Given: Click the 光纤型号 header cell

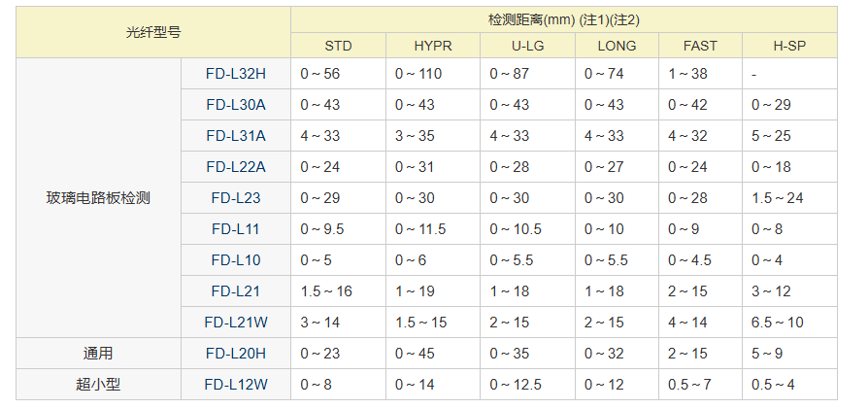Looking at the screenshot, I should click(153, 32).
